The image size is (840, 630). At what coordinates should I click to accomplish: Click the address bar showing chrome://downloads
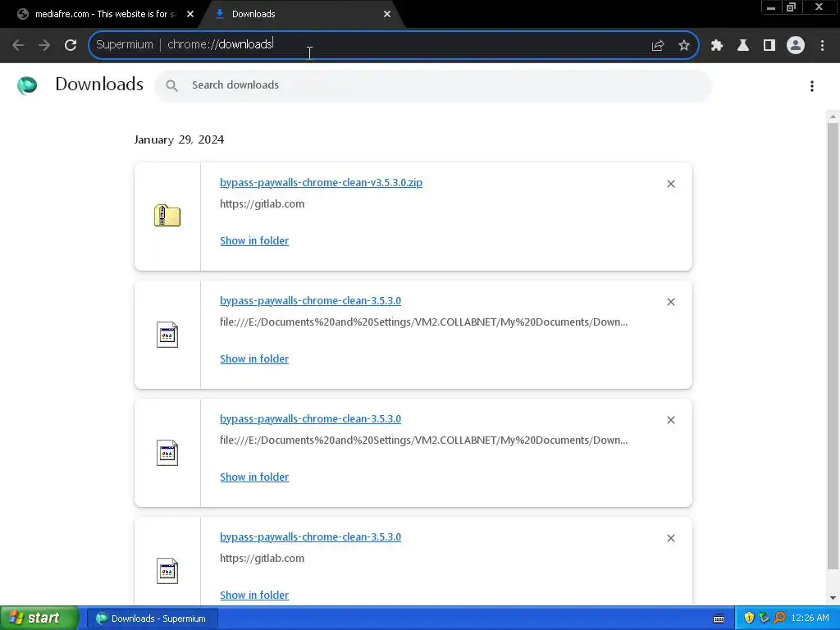point(393,45)
